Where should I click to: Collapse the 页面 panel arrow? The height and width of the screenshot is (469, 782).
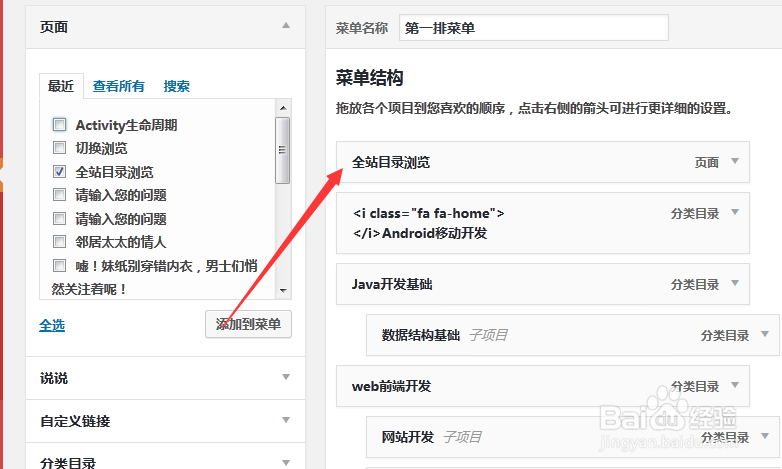click(x=286, y=25)
